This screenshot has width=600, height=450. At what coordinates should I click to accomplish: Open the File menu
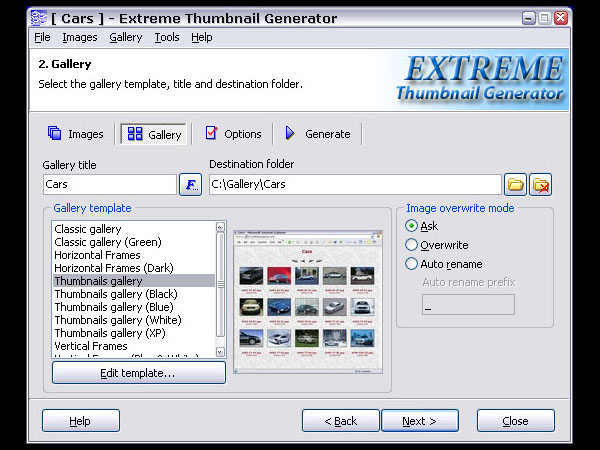pyautogui.click(x=42, y=38)
